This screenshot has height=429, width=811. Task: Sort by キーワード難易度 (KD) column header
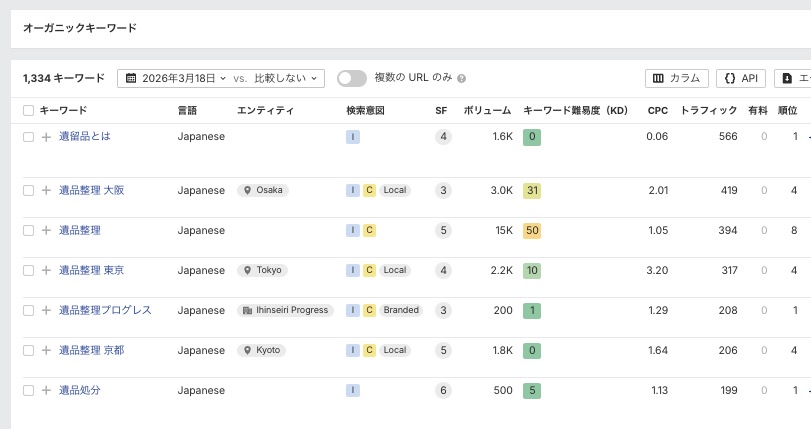click(x=576, y=110)
